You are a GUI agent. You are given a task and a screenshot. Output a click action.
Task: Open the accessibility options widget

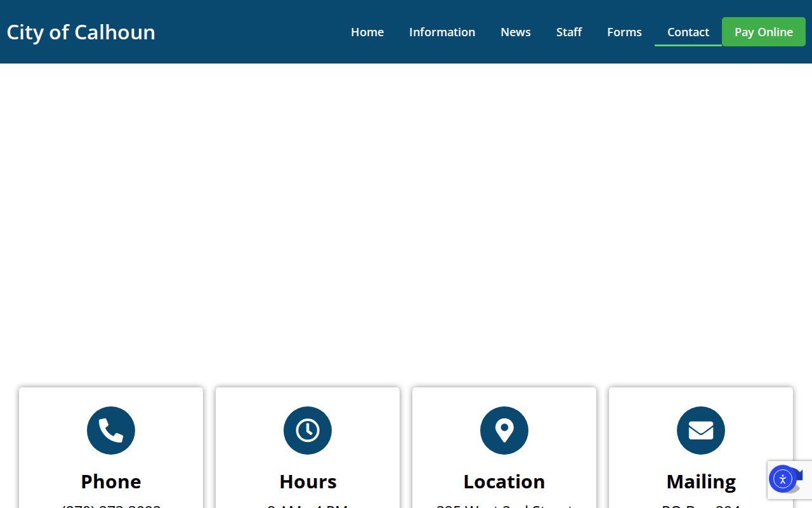tap(782, 479)
